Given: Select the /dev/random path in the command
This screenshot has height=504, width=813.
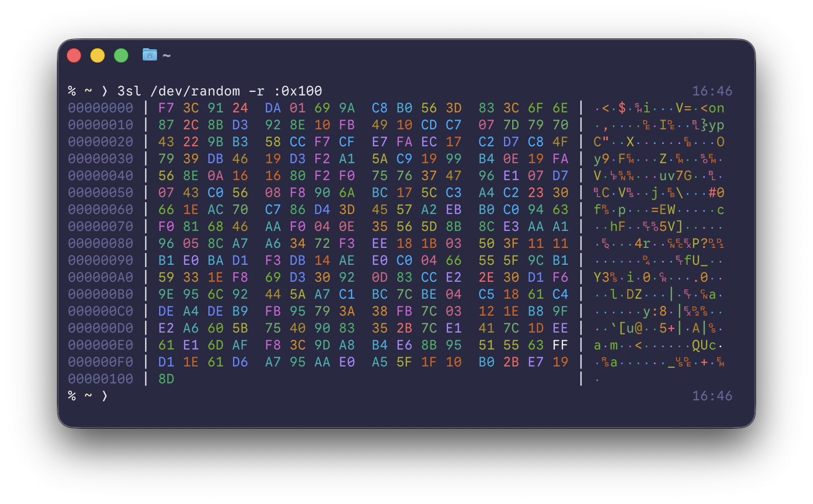Looking at the screenshot, I should 195,91.
